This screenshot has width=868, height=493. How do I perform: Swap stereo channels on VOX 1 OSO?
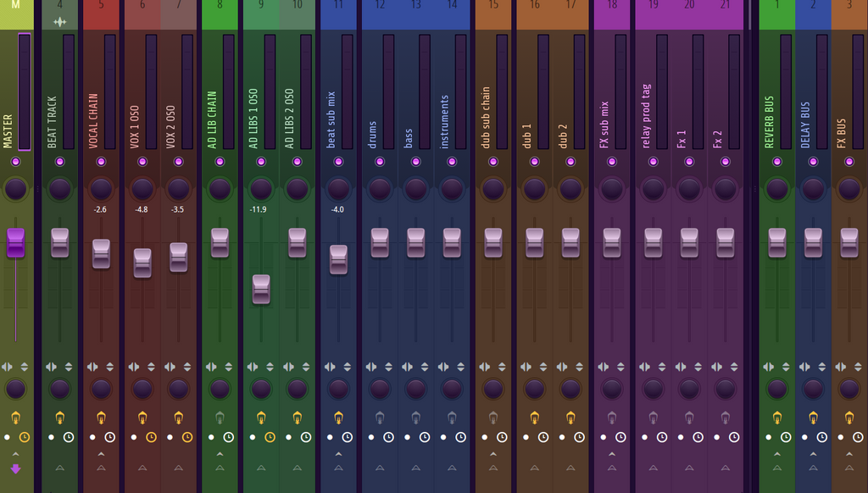pyautogui.click(x=133, y=367)
